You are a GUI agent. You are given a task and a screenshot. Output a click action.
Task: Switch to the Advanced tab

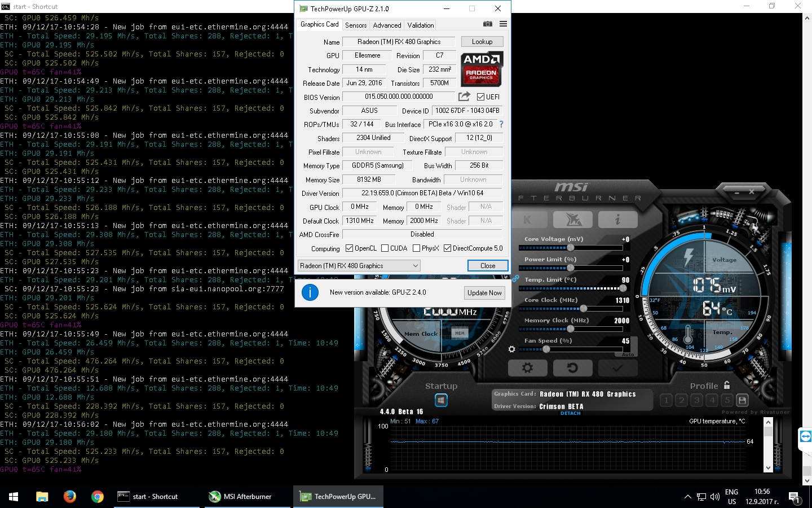pos(387,25)
